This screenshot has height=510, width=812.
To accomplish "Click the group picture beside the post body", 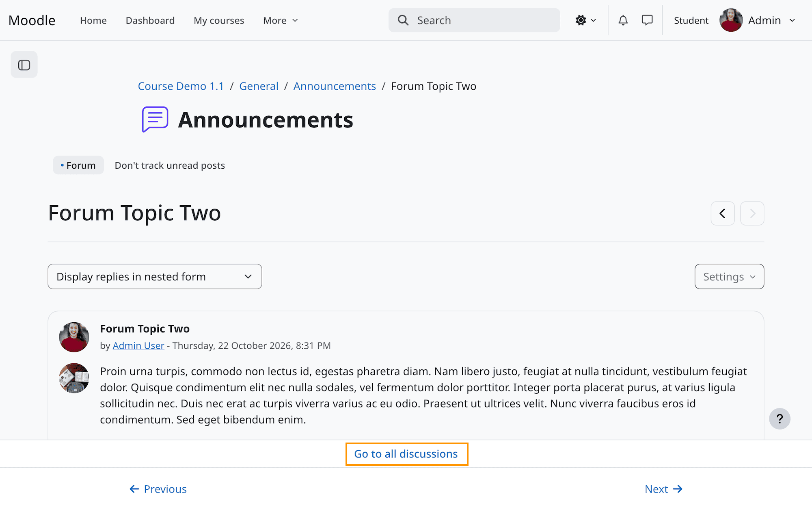I will click(74, 378).
